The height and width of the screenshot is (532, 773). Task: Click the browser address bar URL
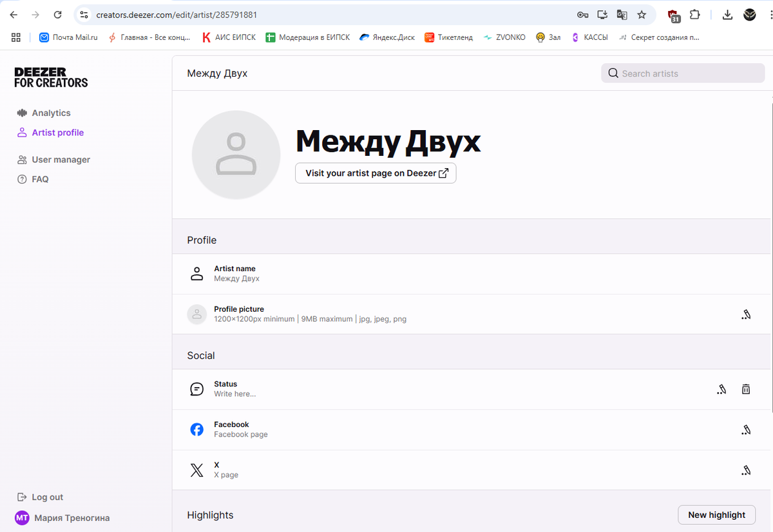coord(177,14)
